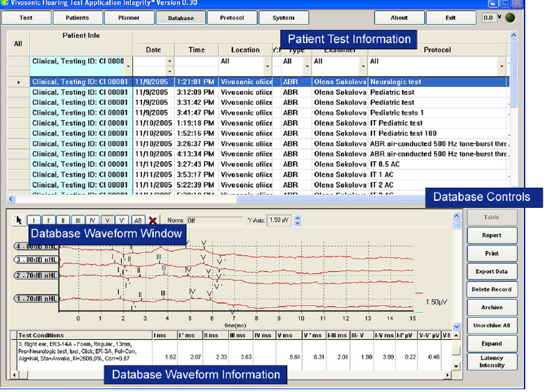Click the Latency Intensity button
The width and height of the screenshot is (551, 392).
492,361
